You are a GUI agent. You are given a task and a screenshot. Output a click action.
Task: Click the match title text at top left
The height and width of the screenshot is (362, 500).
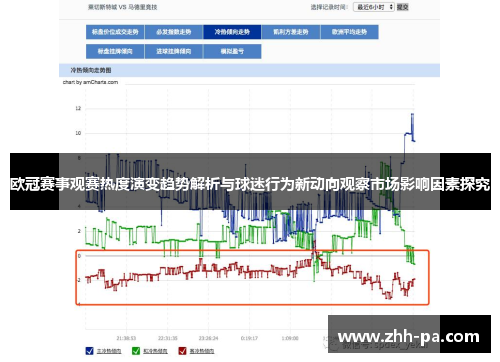click(x=122, y=7)
